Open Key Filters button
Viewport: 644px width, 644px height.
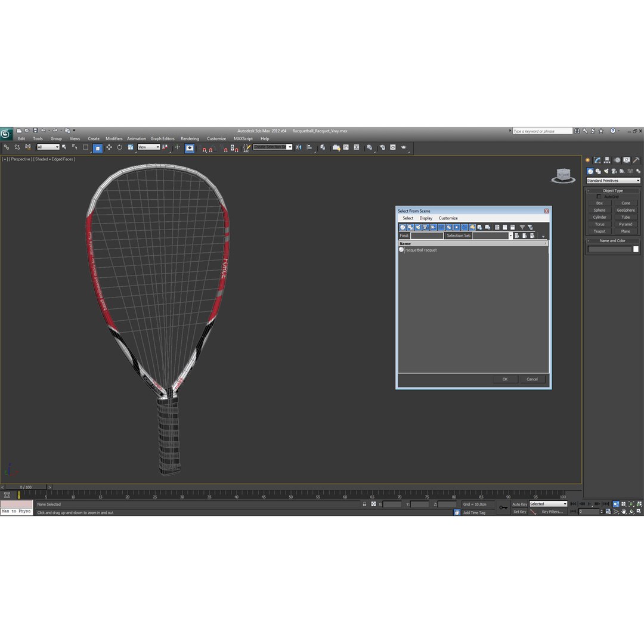point(552,512)
